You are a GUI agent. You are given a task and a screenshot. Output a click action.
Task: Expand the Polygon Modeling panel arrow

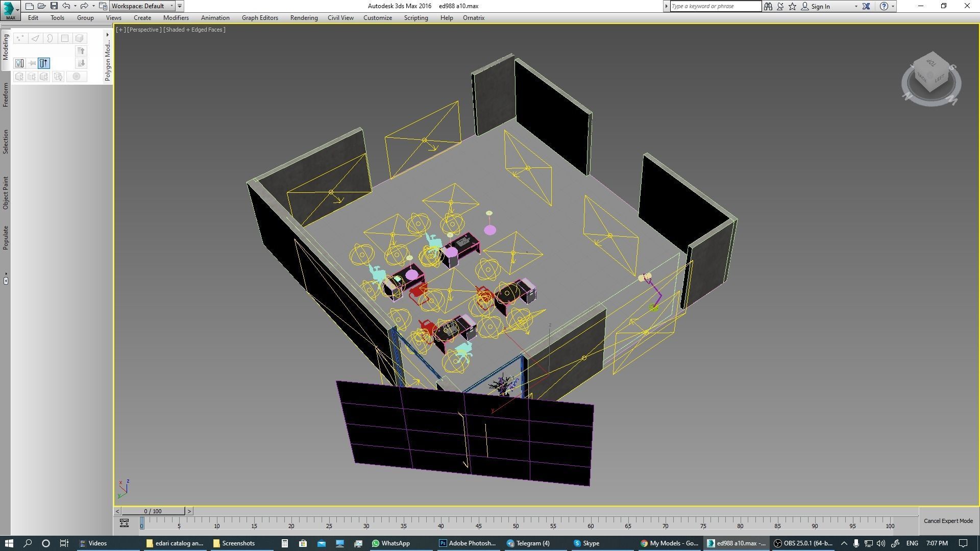(107, 35)
